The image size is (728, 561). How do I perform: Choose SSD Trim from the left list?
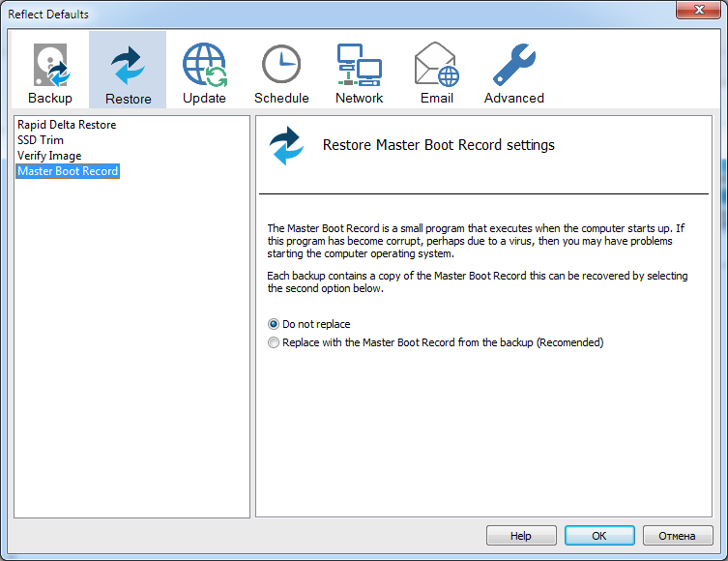click(41, 140)
